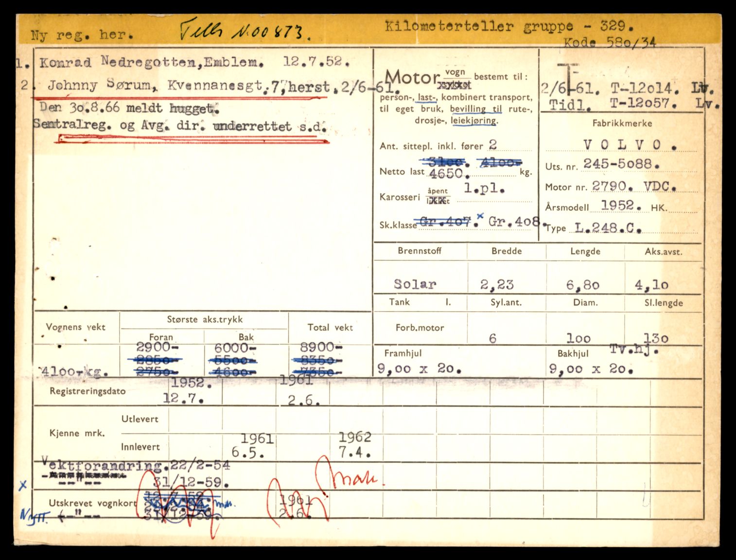
Task: Click the Bredde value 2,23
Action: point(497,284)
